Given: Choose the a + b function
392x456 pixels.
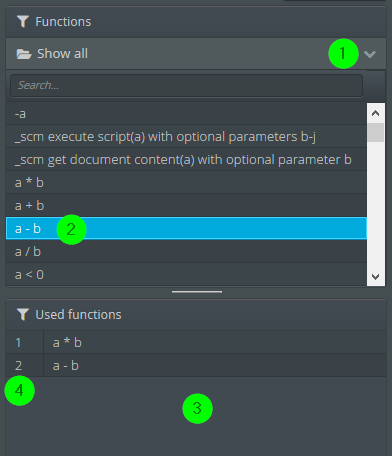Looking at the screenshot, I should point(186,206).
